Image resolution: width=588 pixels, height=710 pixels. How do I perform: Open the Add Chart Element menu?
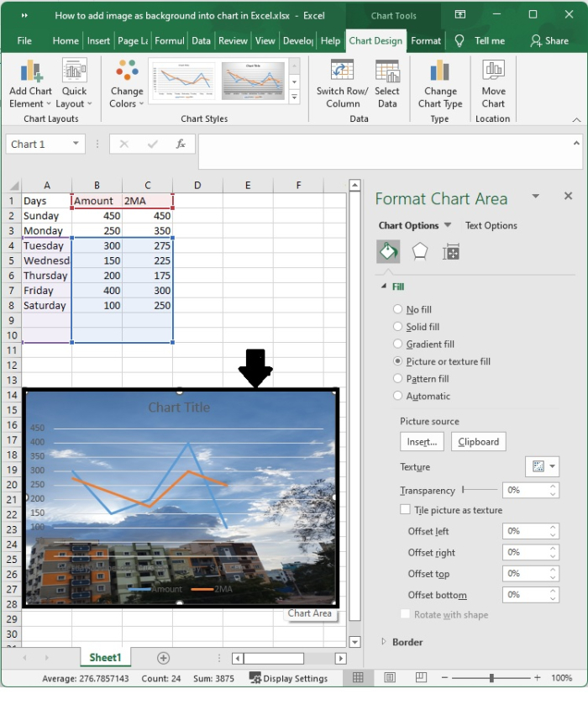click(x=30, y=84)
